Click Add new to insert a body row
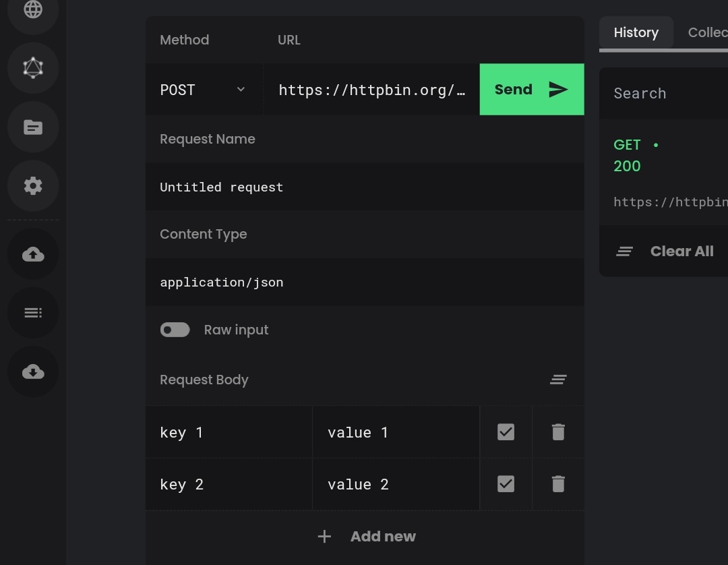Viewport: 728px width, 565px height. tap(365, 536)
